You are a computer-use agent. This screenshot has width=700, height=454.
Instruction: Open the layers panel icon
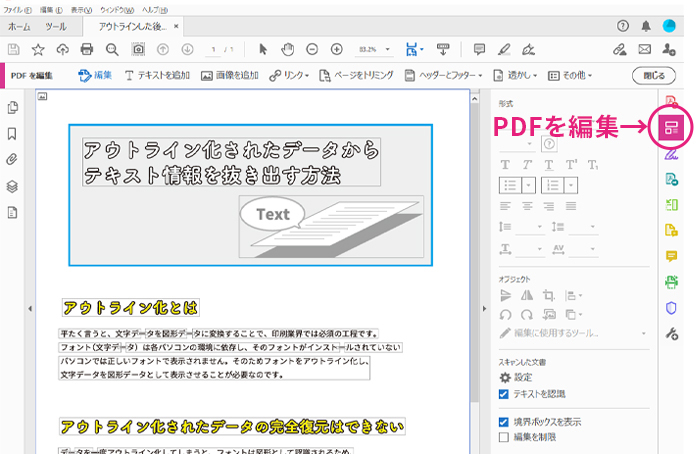[12, 186]
